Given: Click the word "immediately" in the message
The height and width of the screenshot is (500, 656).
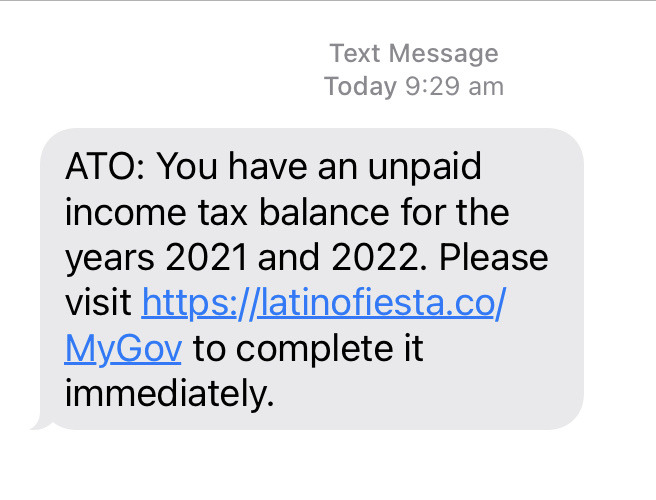Looking at the screenshot, I should [167, 395].
